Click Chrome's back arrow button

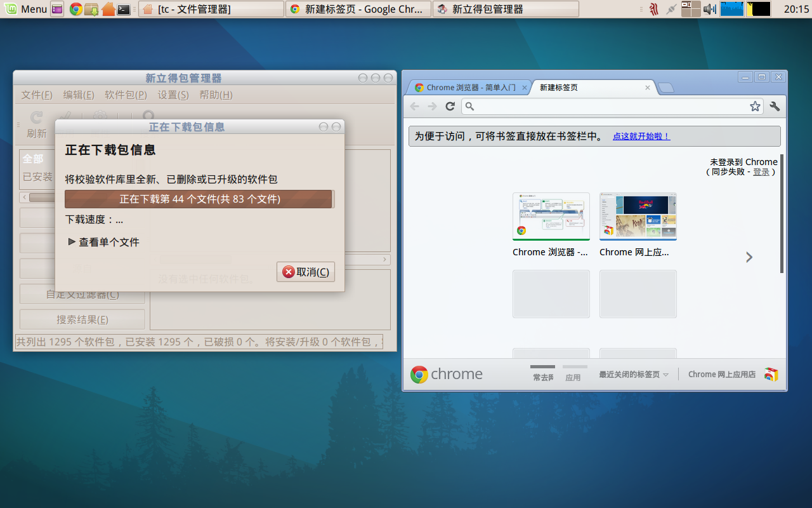(x=414, y=106)
